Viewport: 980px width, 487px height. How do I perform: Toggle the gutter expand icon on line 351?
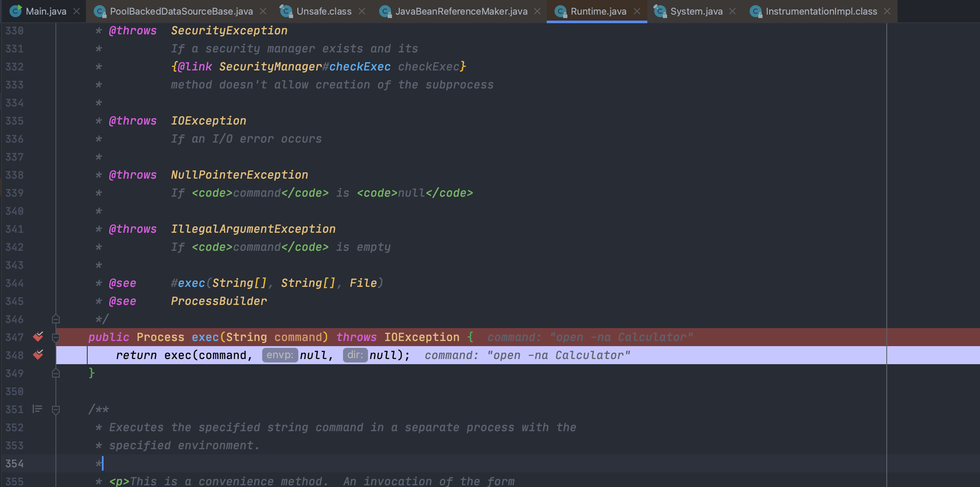click(55, 409)
